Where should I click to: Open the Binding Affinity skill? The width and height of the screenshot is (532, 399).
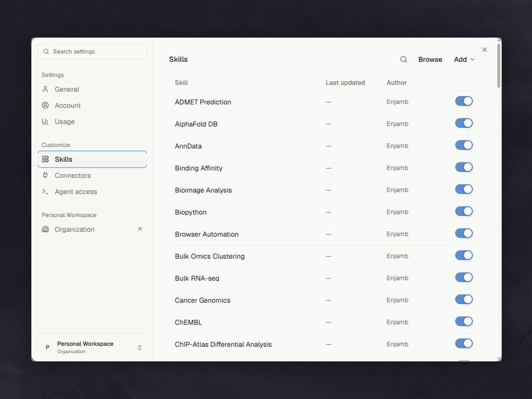tap(198, 168)
